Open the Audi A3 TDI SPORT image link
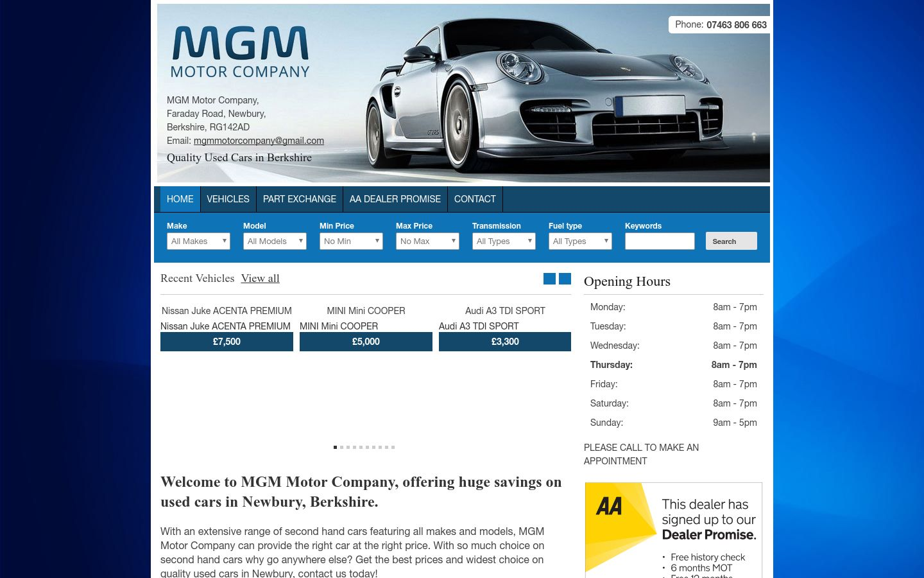This screenshot has height=578, width=924. point(505,311)
